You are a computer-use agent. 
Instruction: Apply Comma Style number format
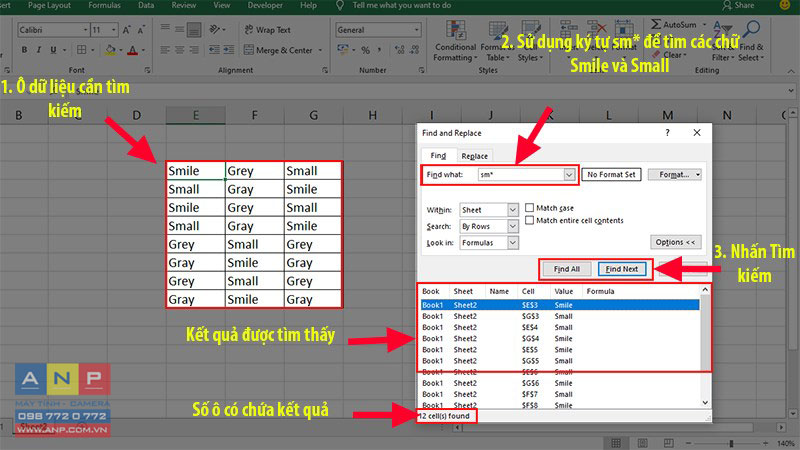coord(380,50)
